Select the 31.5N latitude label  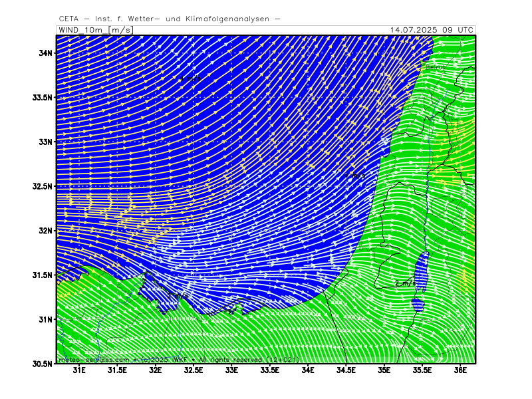[x=43, y=275]
